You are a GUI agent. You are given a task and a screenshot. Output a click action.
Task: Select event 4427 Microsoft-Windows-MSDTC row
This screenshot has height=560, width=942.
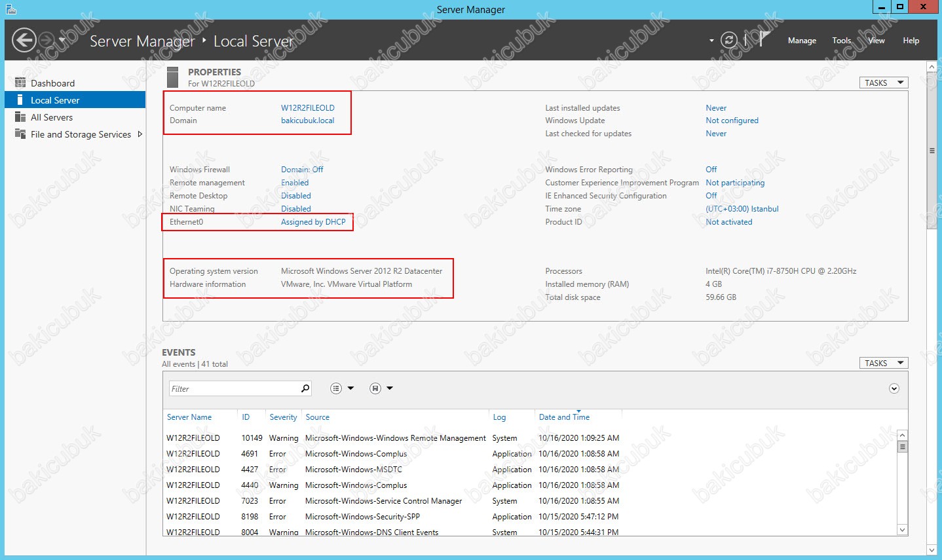click(529, 470)
